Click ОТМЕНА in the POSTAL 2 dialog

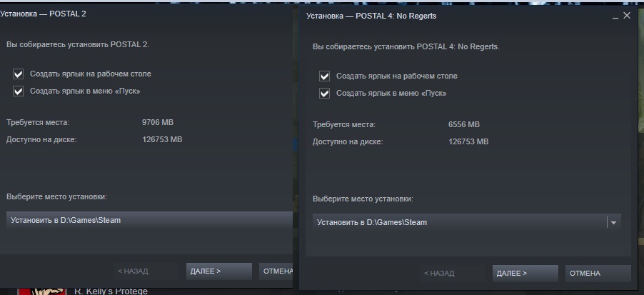(276, 271)
